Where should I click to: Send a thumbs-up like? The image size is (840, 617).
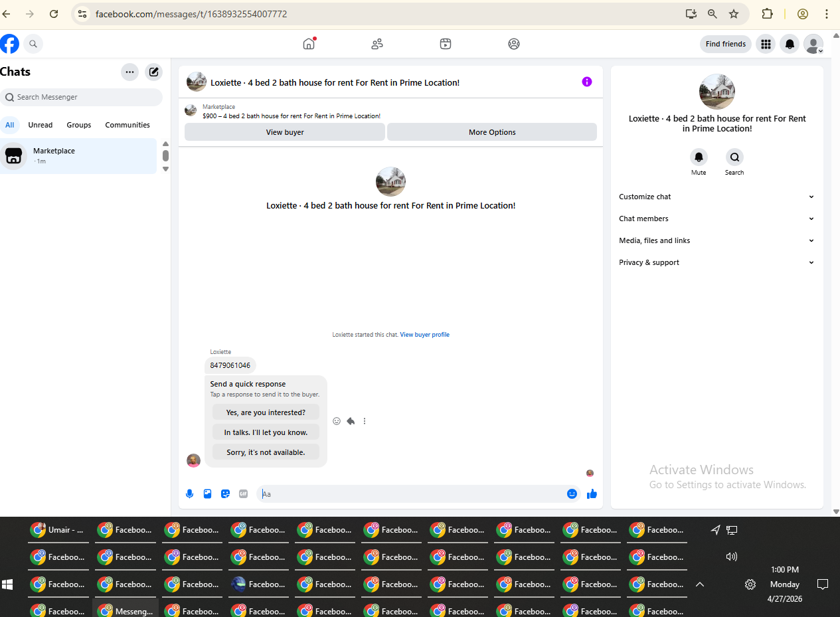coord(592,493)
